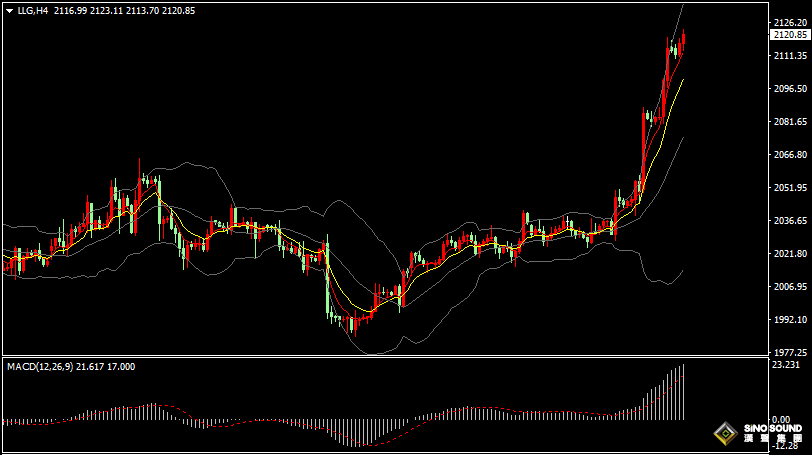
Task: Click the 2096.50 price axis label
Action: click(x=790, y=89)
